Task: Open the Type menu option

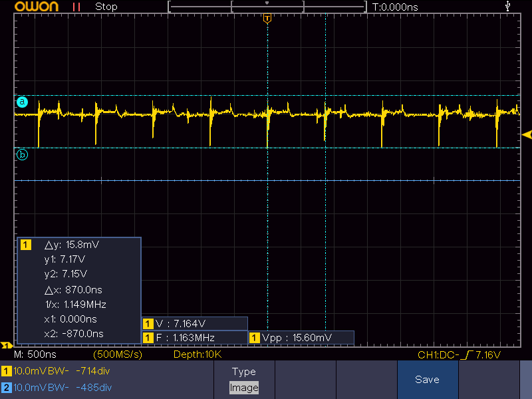Action: 243,371
